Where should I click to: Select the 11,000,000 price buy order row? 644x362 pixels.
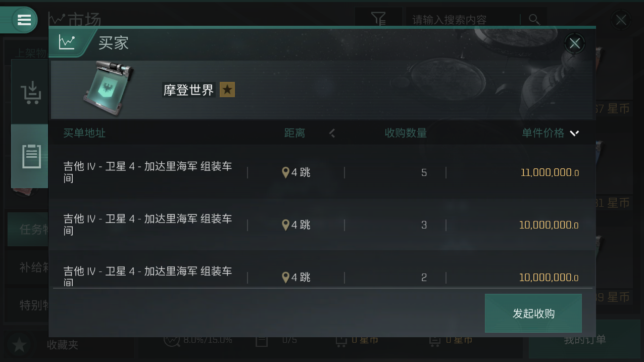(x=323, y=172)
